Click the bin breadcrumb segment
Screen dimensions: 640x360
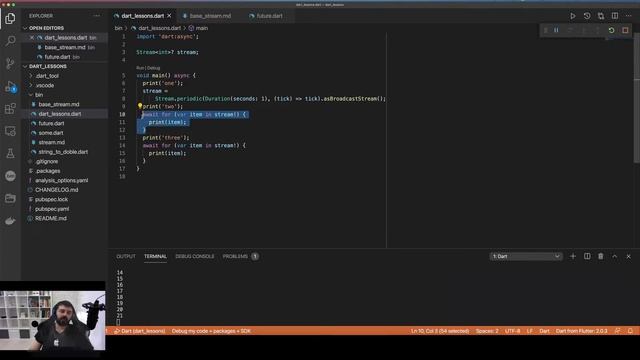tap(118, 28)
